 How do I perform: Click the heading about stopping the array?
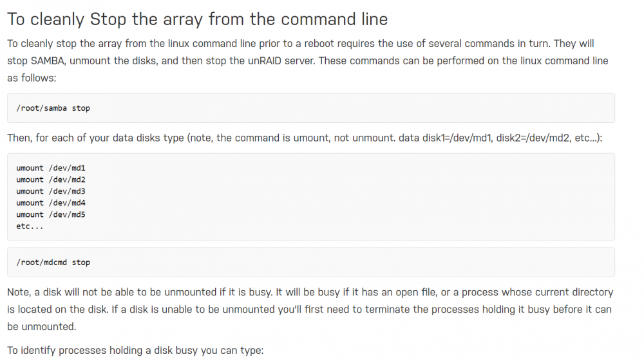pos(197,19)
